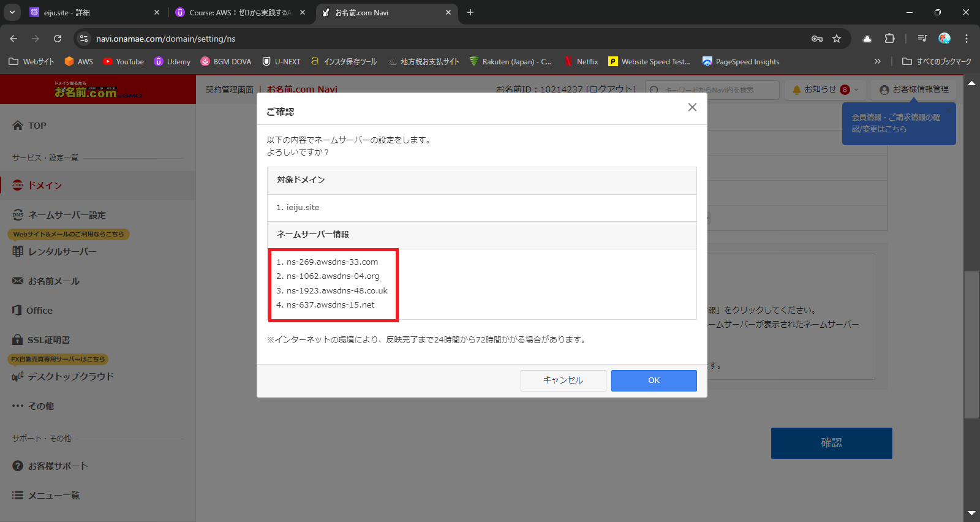
Task: Open AWS bookmark
Action: pos(79,62)
